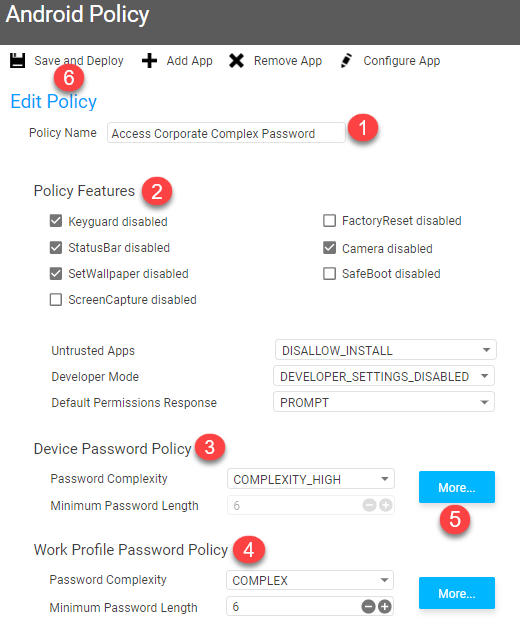
Task: Increase Work Profile minimum password length with plus
Action: tap(385, 606)
